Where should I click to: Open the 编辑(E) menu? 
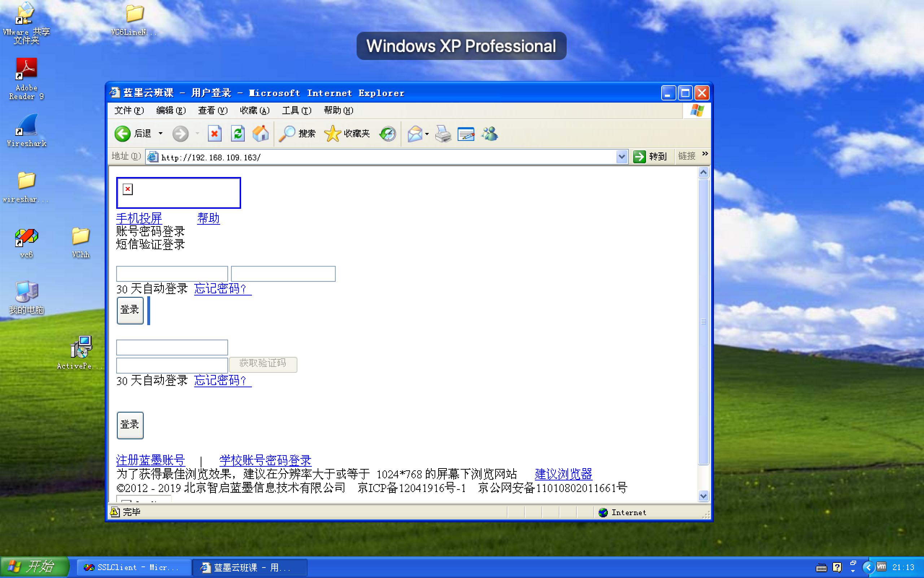171,111
